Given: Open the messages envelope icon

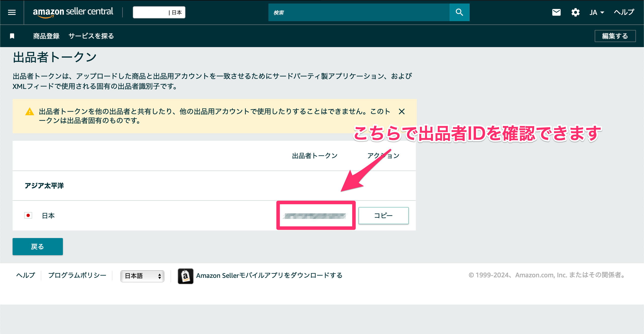Looking at the screenshot, I should [x=556, y=12].
